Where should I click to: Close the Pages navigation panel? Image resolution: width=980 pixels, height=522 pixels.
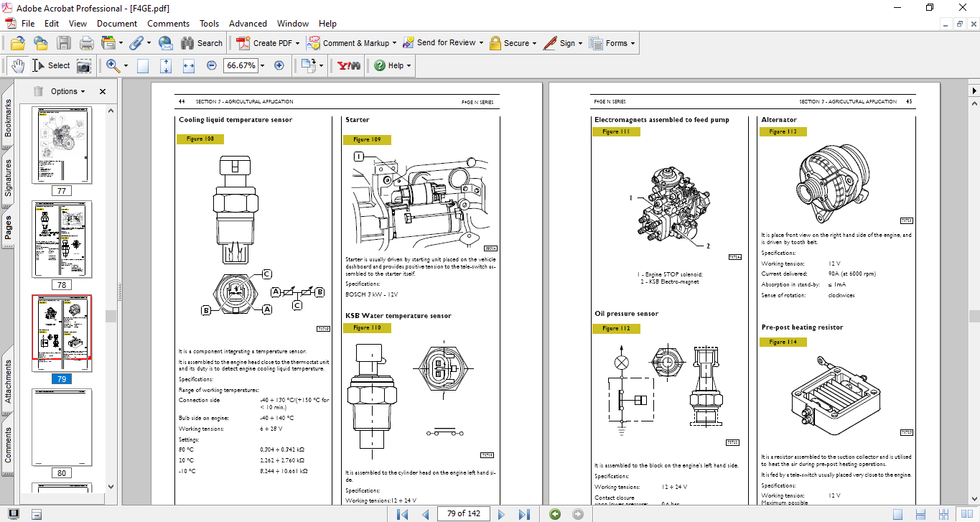(x=103, y=92)
